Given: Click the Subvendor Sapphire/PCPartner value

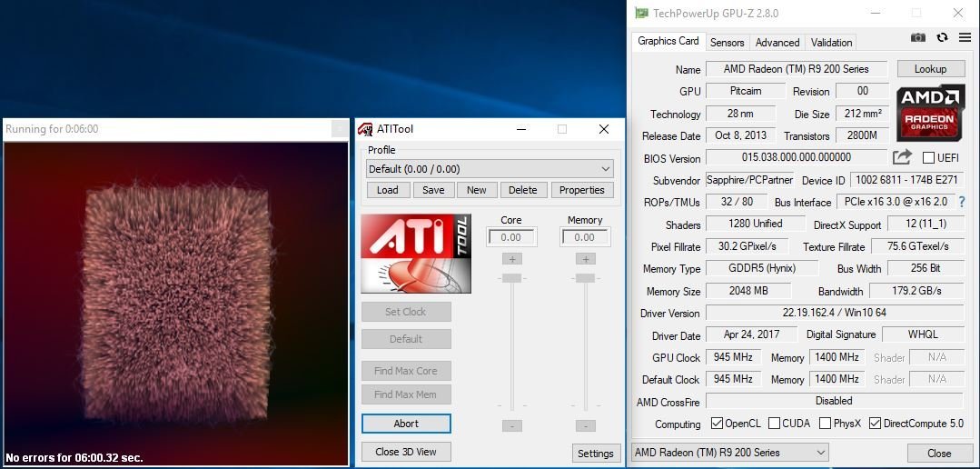Looking at the screenshot, I should coord(749,180).
